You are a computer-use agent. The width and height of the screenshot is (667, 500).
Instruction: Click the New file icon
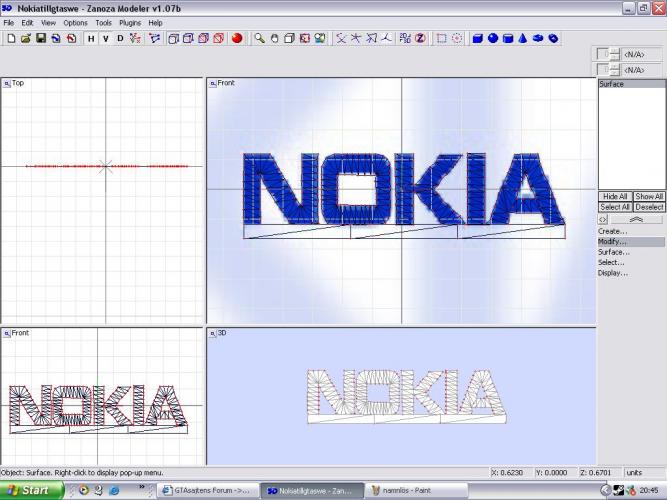click(11, 39)
